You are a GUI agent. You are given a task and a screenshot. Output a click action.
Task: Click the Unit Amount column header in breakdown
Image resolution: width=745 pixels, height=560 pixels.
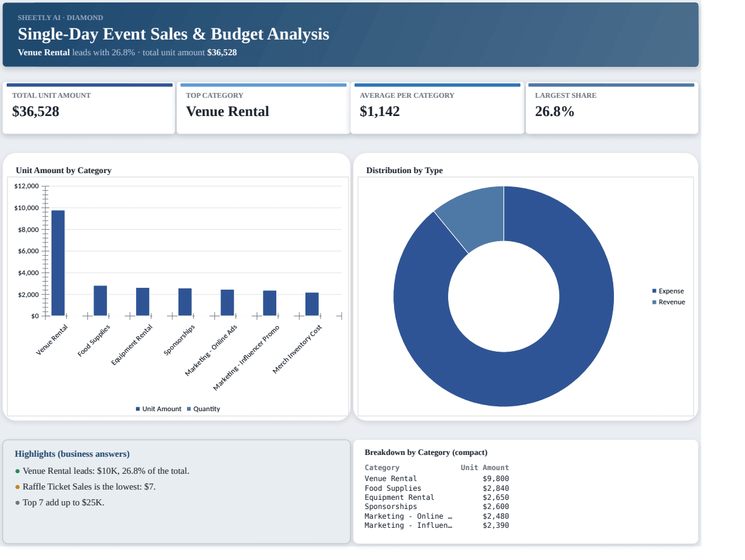485,468
